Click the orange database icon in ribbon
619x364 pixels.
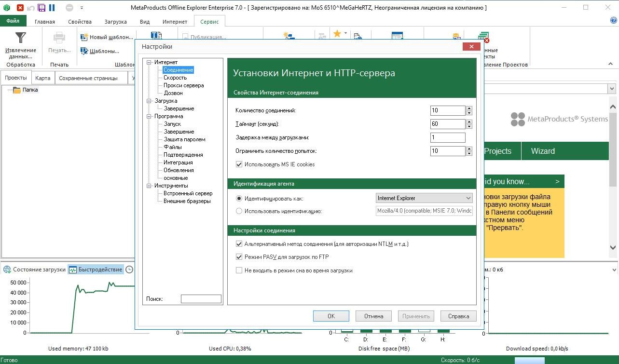tap(456, 36)
